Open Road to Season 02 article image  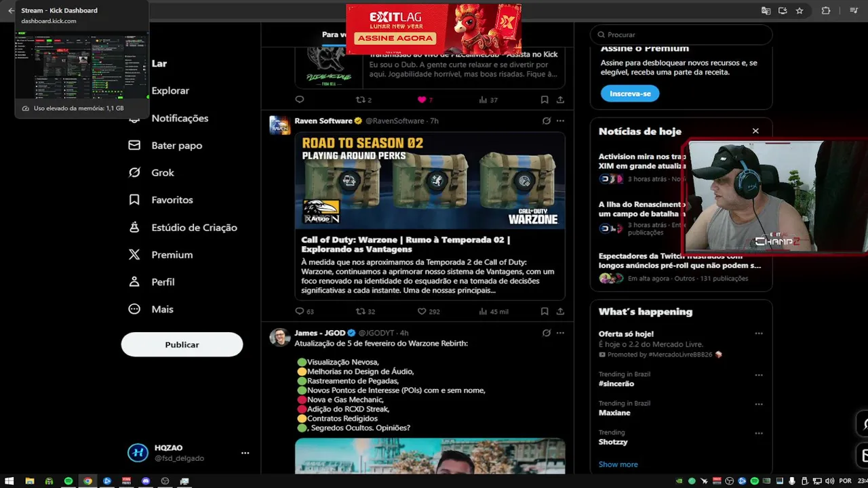click(x=430, y=180)
